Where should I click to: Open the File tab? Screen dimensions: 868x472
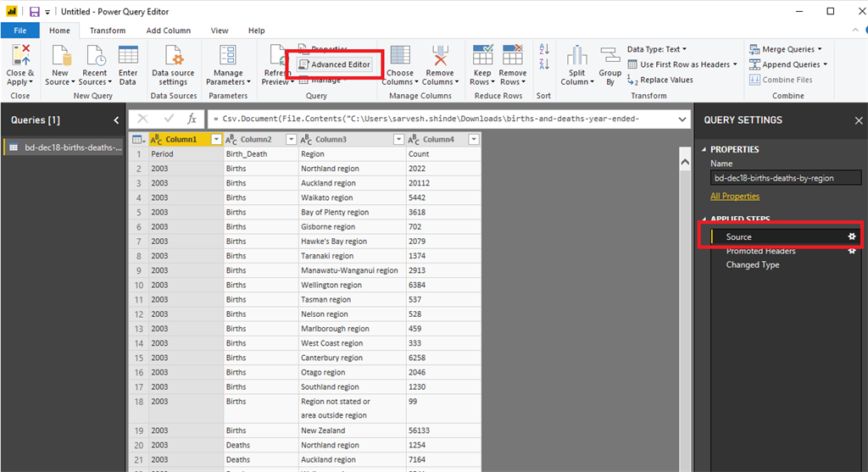(20, 31)
